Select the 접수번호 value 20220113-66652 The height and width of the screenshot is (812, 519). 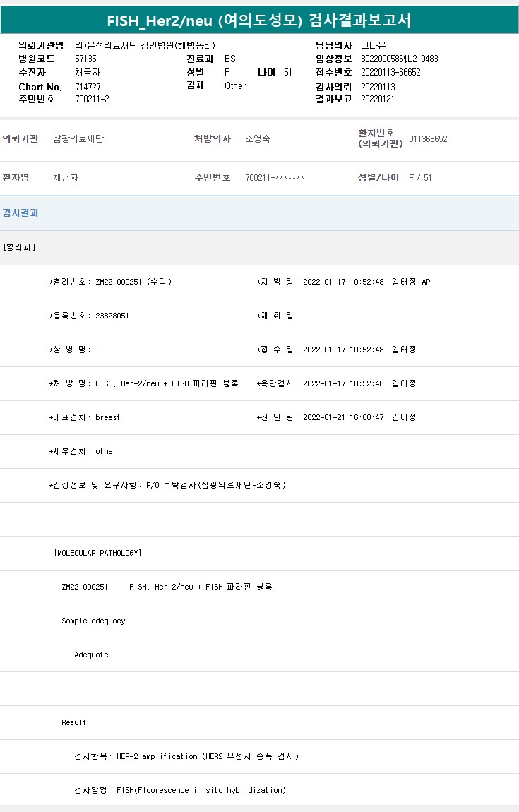(x=390, y=73)
